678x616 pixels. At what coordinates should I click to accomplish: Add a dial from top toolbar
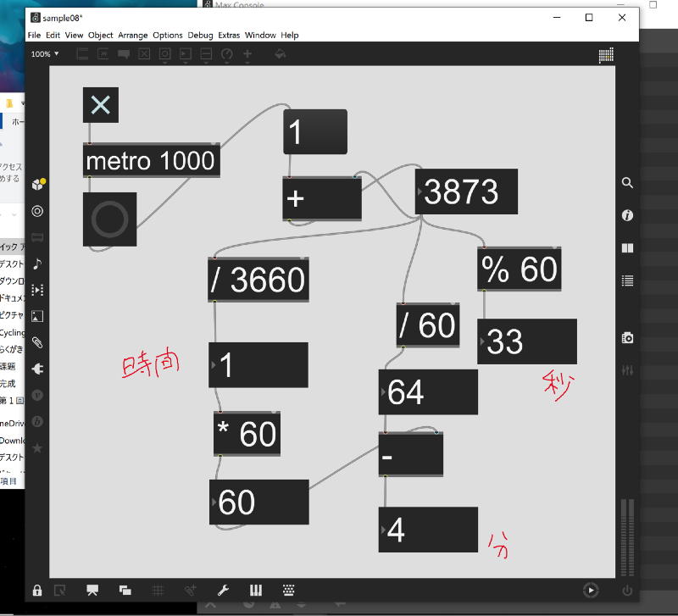coord(226,54)
